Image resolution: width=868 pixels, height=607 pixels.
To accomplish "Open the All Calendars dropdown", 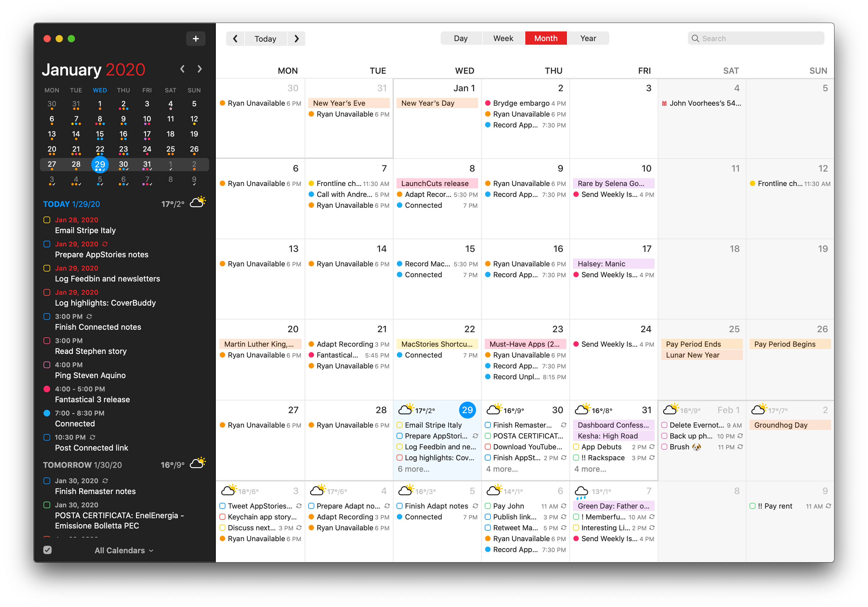I will pos(124,550).
